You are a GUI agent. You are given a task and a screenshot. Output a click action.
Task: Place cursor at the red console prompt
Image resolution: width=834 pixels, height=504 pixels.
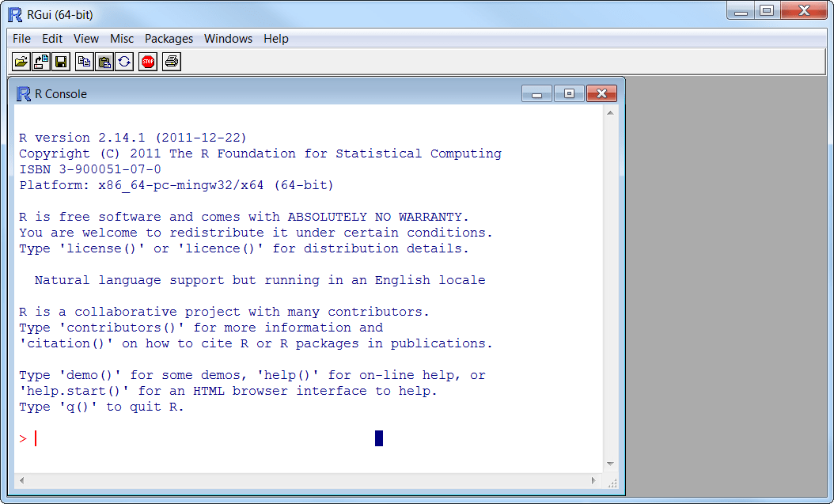click(35, 438)
